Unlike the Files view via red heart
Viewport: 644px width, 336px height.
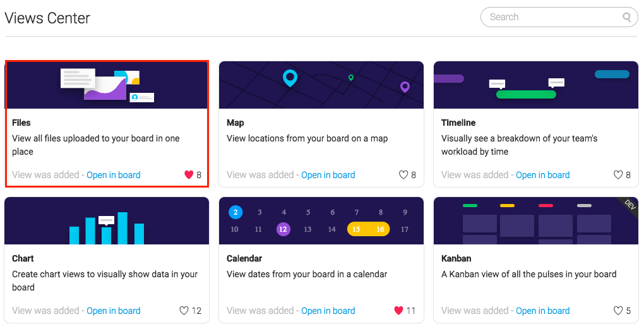pyautogui.click(x=189, y=175)
